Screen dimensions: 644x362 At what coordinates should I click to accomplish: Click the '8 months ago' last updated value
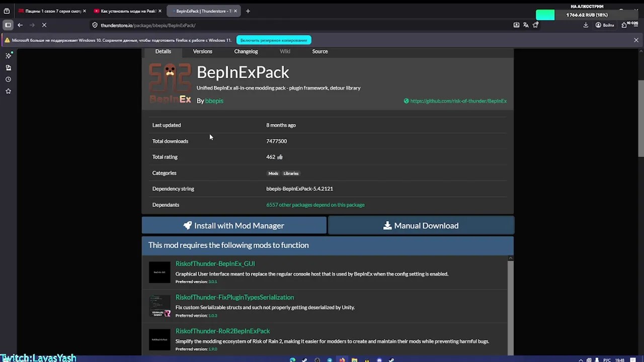pyautogui.click(x=281, y=125)
